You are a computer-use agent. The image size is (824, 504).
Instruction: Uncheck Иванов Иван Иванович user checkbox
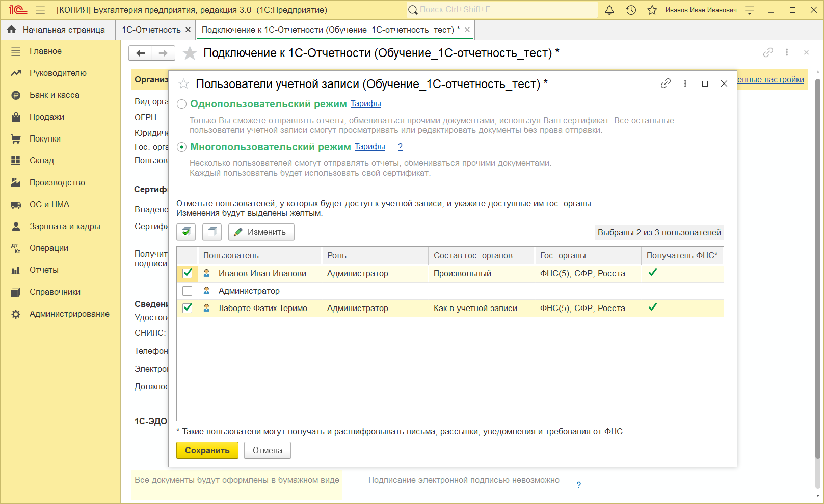pos(188,273)
